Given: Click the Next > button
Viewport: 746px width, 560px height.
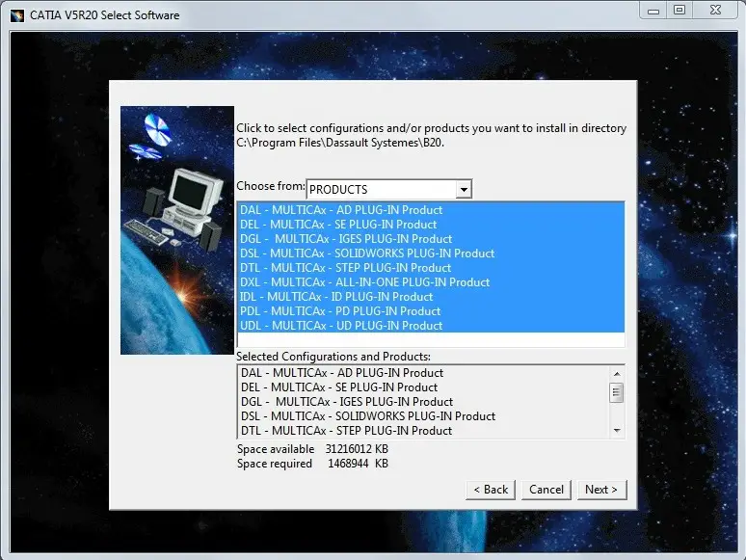Looking at the screenshot, I should point(601,490).
